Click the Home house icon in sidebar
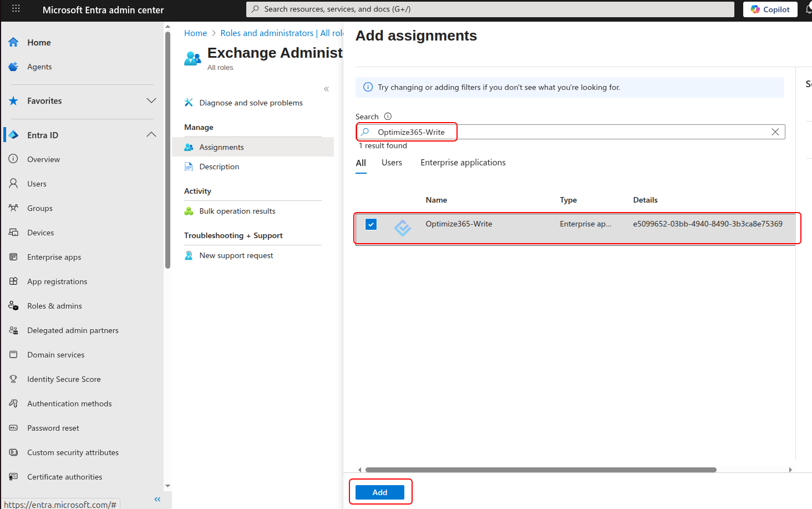Image resolution: width=812 pixels, height=509 pixels. pyautogui.click(x=13, y=42)
